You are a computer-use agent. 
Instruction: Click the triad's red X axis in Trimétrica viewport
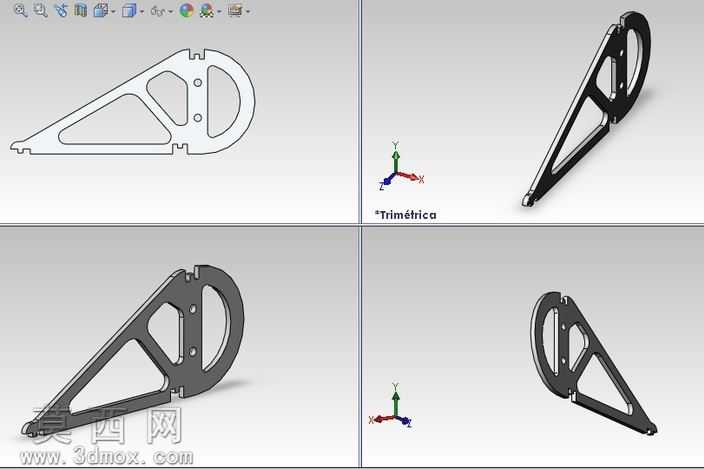410,177
